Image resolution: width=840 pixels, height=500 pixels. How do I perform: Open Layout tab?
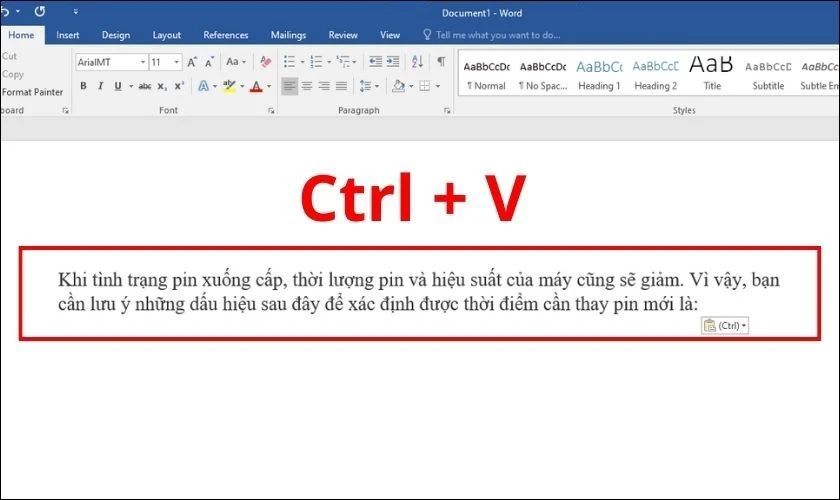tap(167, 35)
